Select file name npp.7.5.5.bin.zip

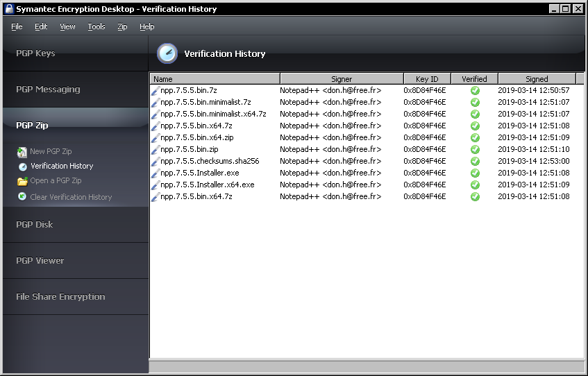pos(190,149)
